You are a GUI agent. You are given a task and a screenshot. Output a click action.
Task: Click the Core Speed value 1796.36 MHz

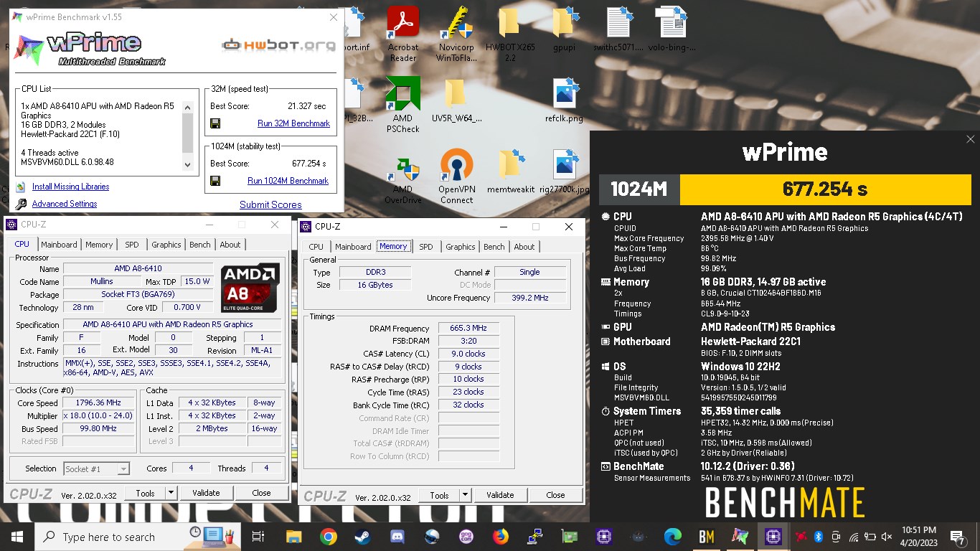pyautogui.click(x=99, y=402)
